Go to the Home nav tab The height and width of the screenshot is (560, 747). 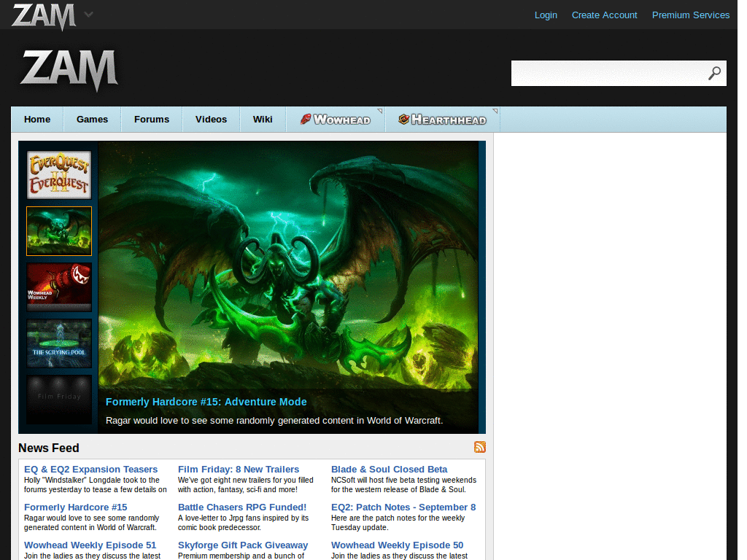(37, 120)
